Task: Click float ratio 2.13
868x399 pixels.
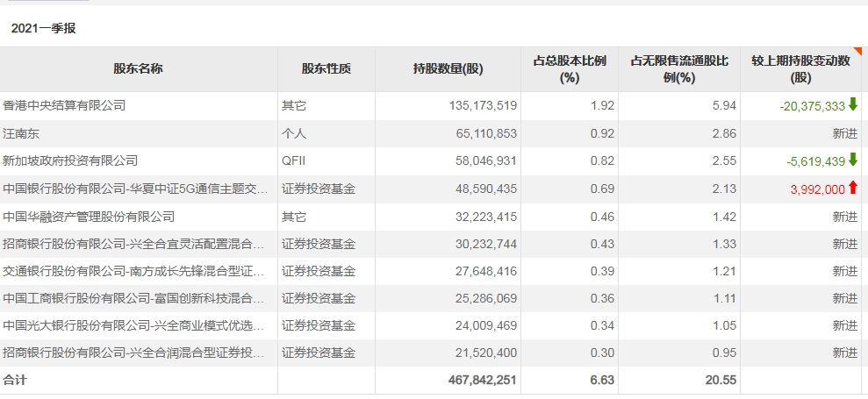Action: (725, 189)
